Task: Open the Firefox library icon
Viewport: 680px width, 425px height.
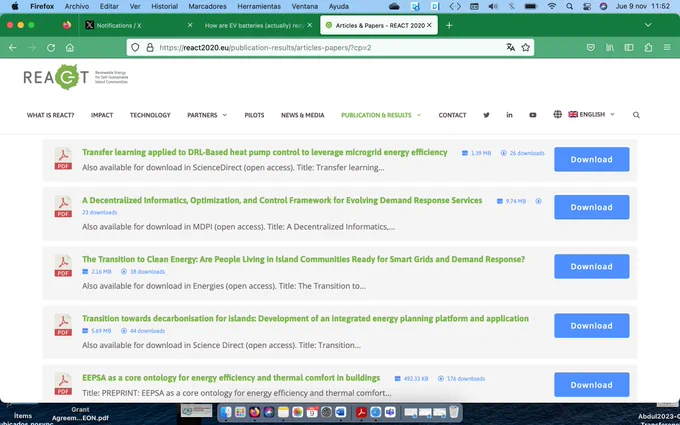Action: point(610,48)
